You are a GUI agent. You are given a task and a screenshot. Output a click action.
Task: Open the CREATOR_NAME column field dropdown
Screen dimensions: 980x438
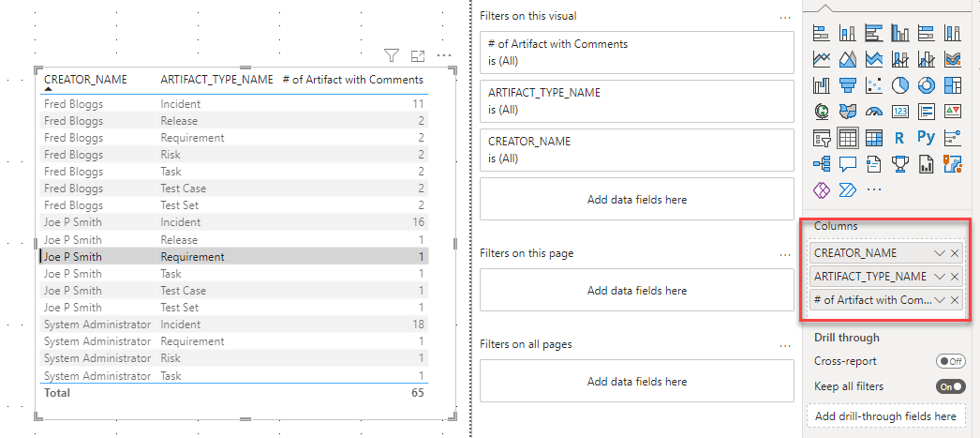(x=939, y=253)
